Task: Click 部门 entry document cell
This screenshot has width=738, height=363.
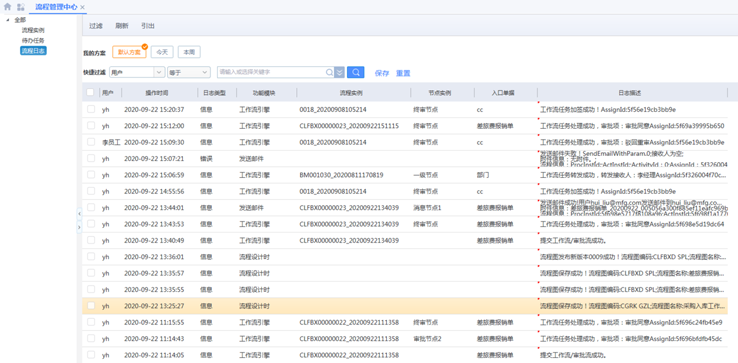Action: (x=482, y=175)
